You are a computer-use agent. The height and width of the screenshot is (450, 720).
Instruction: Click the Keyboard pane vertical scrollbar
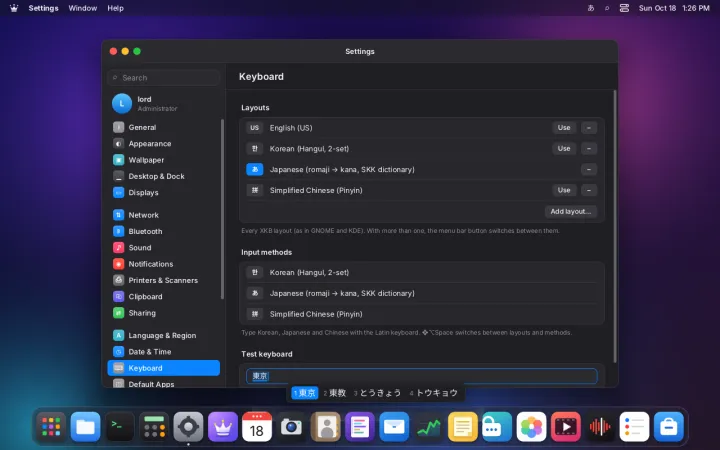615,226
